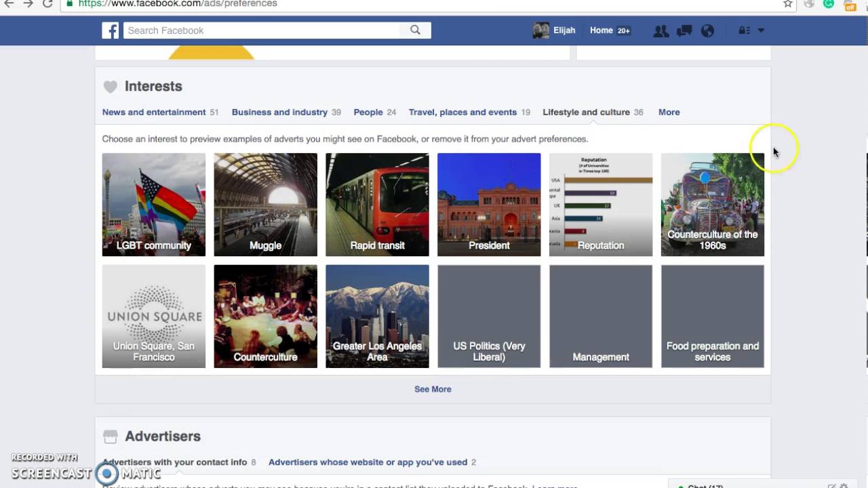The image size is (868, 488).
Task: Choose the LGBT community interest
Action: [x=154, y=205]
